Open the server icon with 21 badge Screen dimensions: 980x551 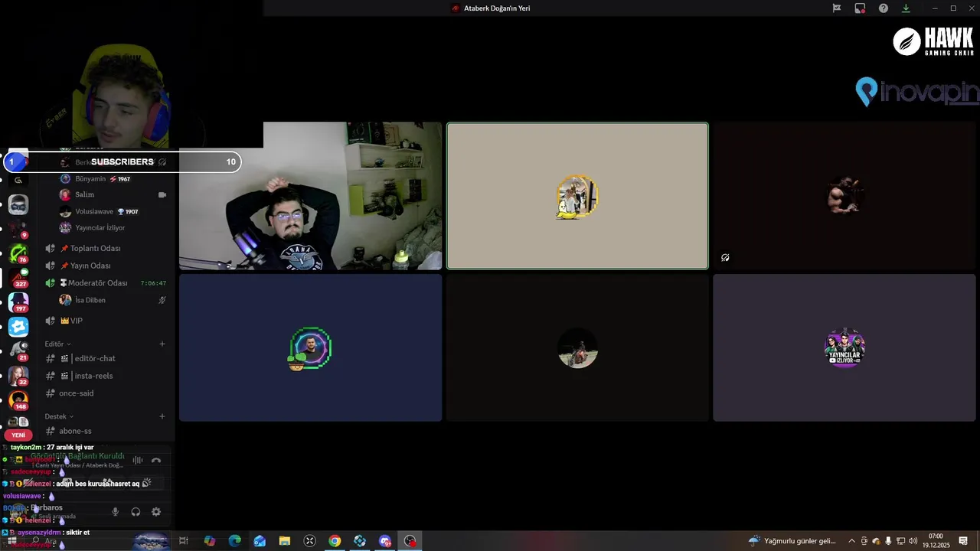point(18,350)
